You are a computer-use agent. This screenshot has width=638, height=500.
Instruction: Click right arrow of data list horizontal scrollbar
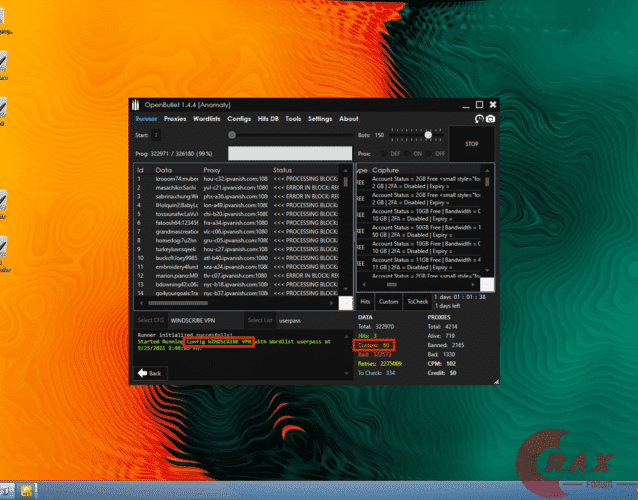click(x=332, y=303)
